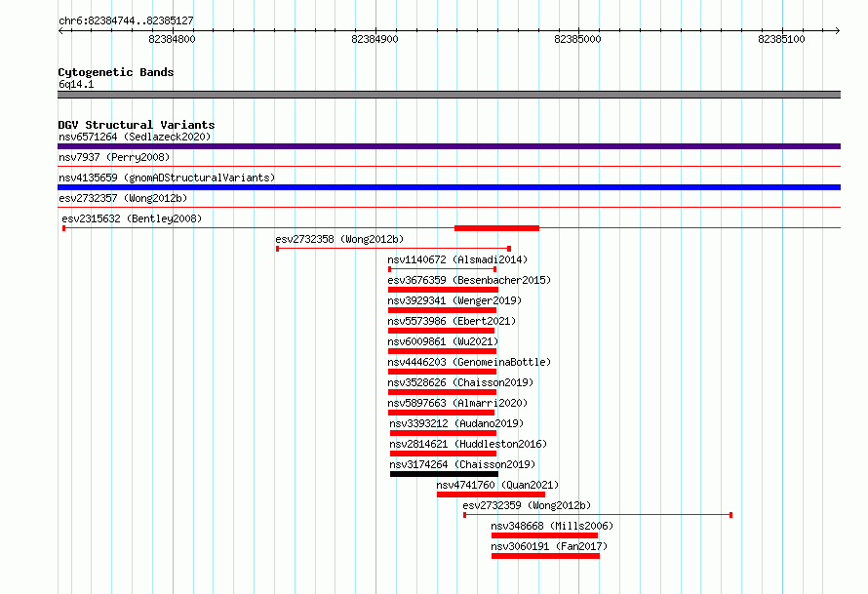868x594 pixels.
Task: Click the esv2315632 (Bentley2008) label
Action: pos(132,218)
